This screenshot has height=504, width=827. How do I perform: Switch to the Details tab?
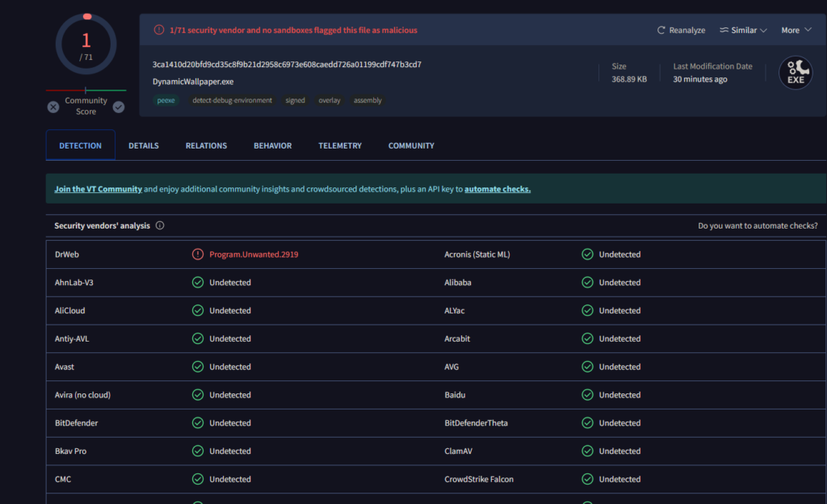pos(144,145)
